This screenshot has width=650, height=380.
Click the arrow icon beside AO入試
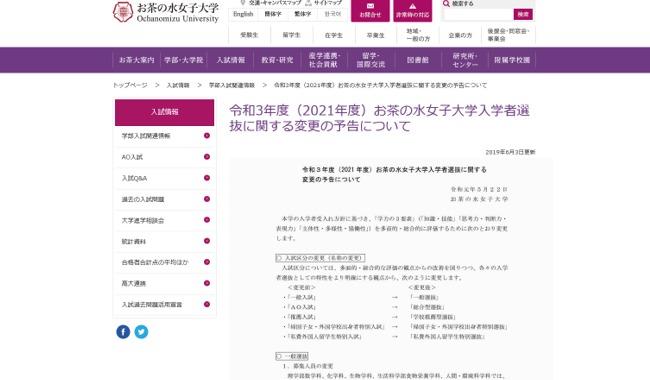(x=207, y=157)
